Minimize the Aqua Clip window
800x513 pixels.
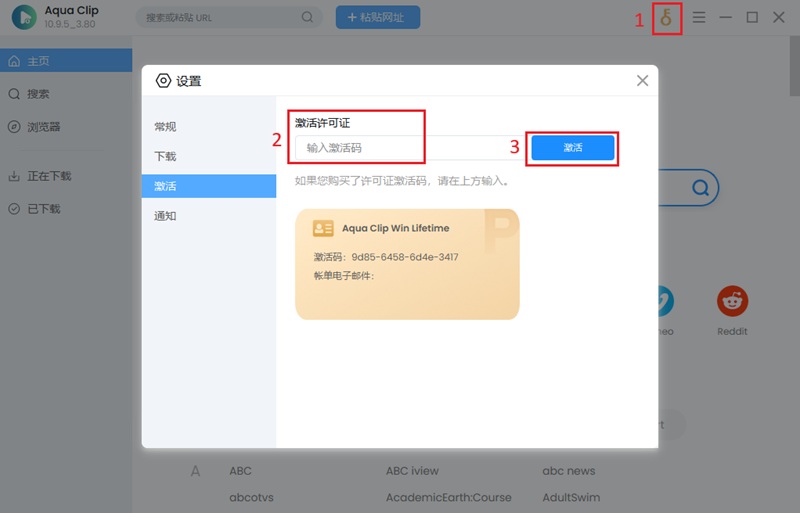(726, 17)
